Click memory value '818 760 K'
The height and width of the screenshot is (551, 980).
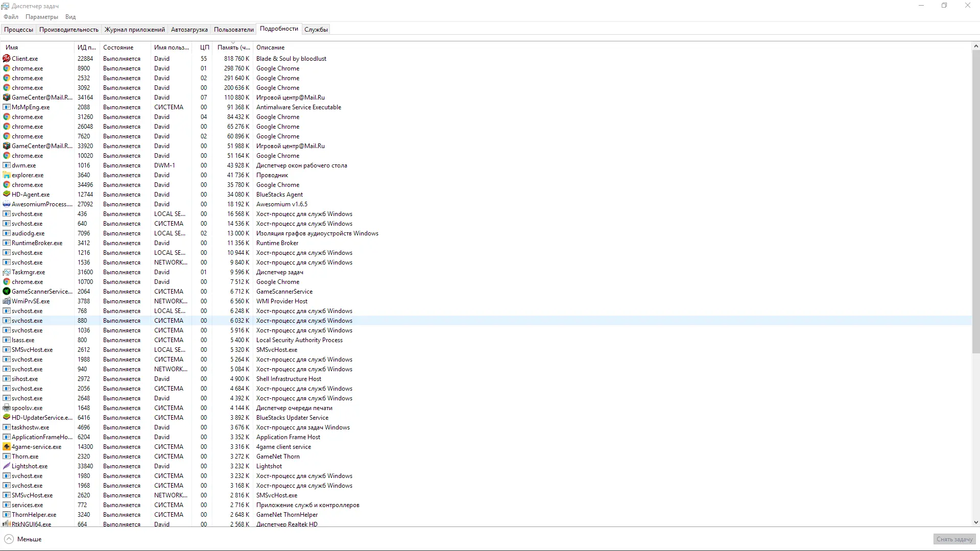point(236,59)
